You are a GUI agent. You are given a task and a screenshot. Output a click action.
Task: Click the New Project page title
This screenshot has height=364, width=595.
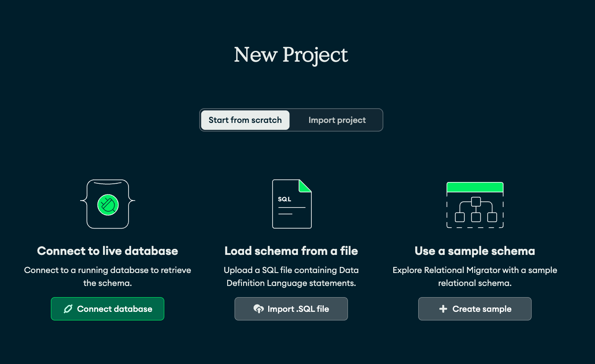click(291, 55)
